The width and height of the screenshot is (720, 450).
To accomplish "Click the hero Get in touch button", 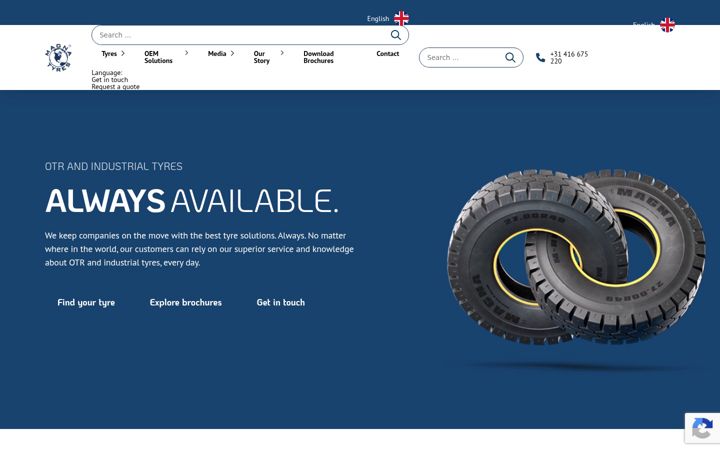I will pos(281,303).
